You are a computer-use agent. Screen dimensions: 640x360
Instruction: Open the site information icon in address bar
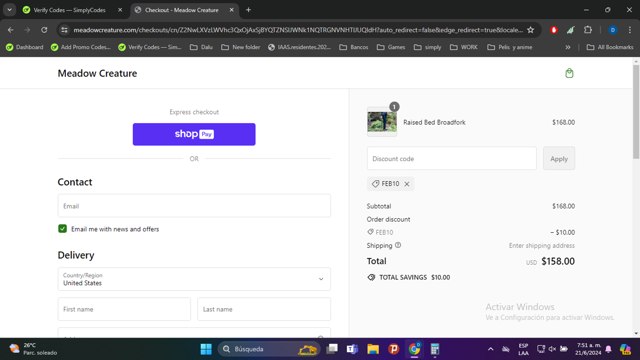(x=64, y=30)
